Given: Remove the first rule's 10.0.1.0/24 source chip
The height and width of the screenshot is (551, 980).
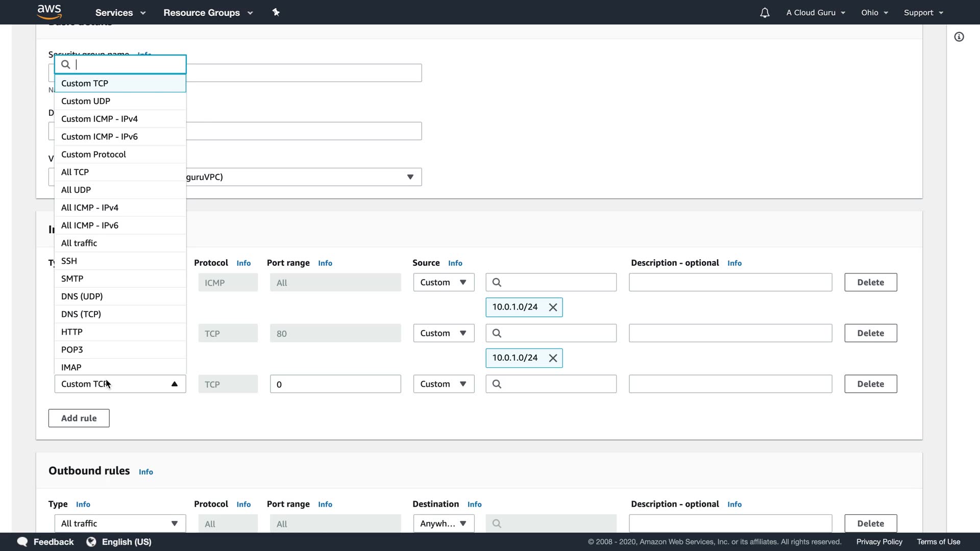Looking at the screenshot, I should (x=553, y=307).
